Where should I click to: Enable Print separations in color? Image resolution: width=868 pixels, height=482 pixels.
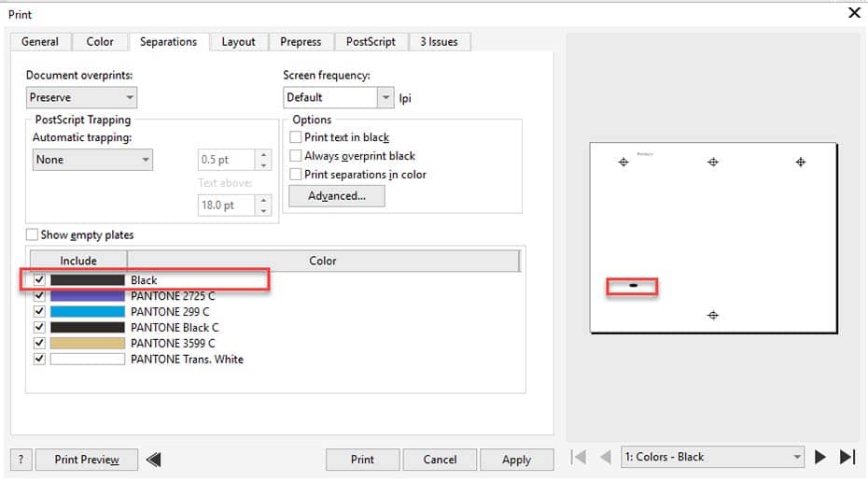coord(296,174)
